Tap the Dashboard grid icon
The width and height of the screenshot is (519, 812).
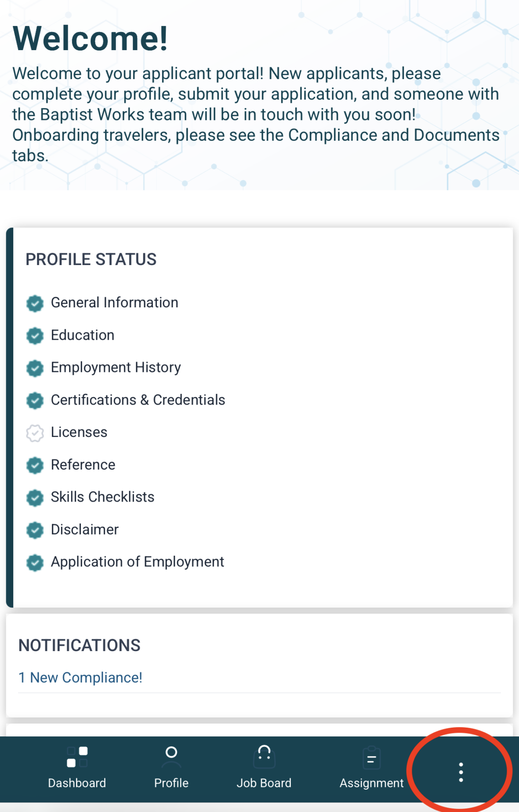pos(77,757)
